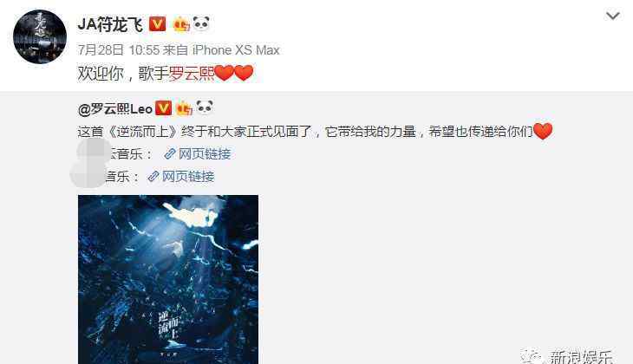633x364 pixels.
Task: Click the panda badge beside 罗云熙Leo
Action: pos(205,107)
